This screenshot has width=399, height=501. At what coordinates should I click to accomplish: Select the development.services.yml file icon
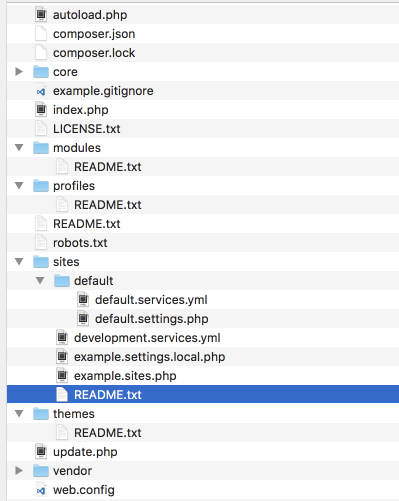62,338
